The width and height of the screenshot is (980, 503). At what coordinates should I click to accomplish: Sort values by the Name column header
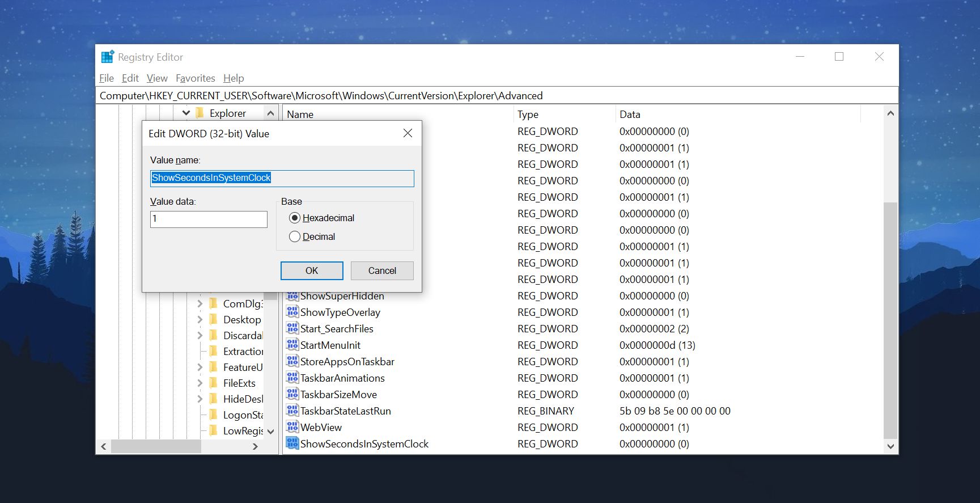point(398,114)
